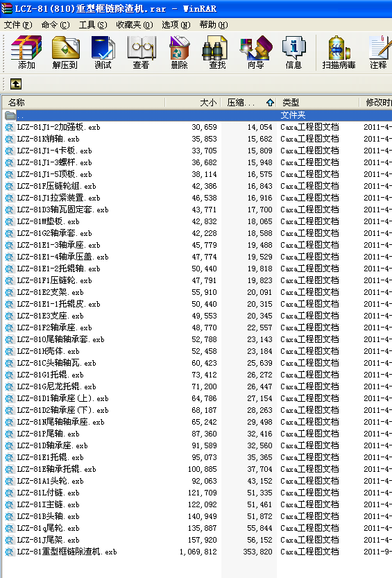Open the 文件(F) menu
The image size is (392, 578).
(x=18, y=25)
